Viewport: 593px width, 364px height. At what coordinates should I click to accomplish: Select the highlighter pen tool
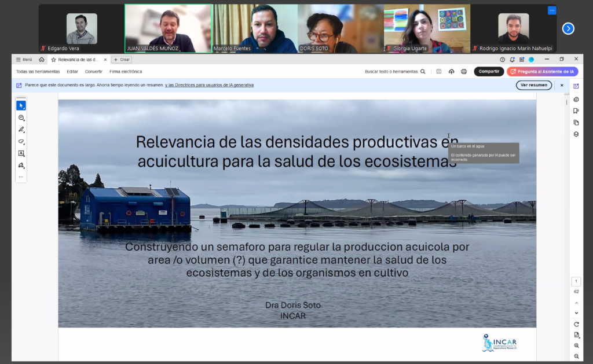pos(21,130)
